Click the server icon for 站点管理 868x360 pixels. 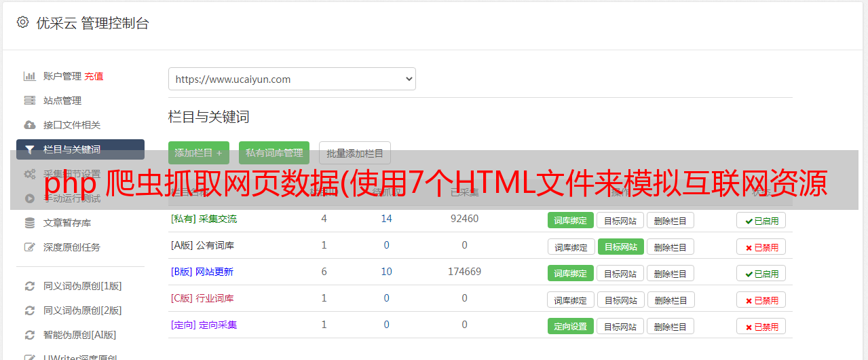coord(29,101)
